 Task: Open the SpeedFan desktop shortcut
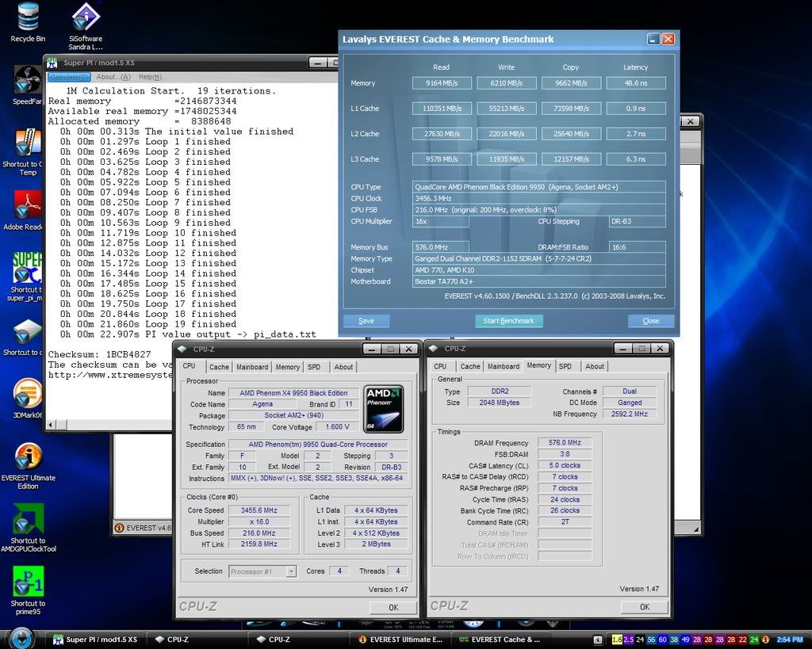click(x=28, y=81)
